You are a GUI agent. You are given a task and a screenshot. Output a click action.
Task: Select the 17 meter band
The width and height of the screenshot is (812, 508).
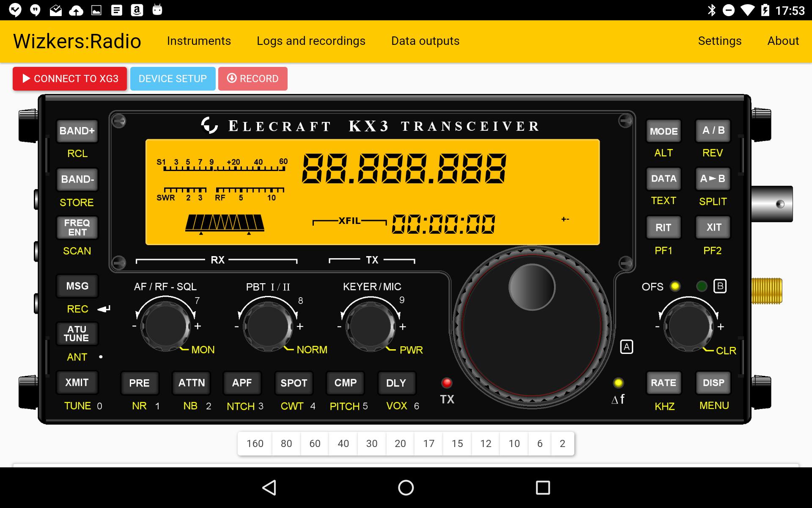(429, 444)
